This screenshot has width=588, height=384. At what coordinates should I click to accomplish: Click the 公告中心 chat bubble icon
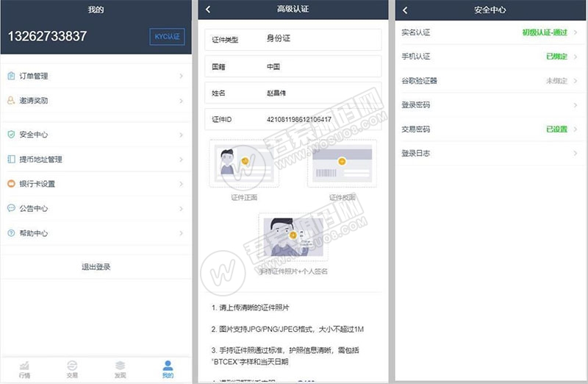pos(11,208)
